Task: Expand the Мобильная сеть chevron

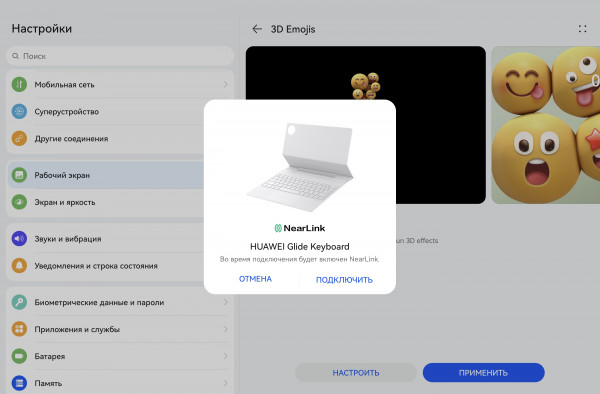Action: tap(225, 84)
